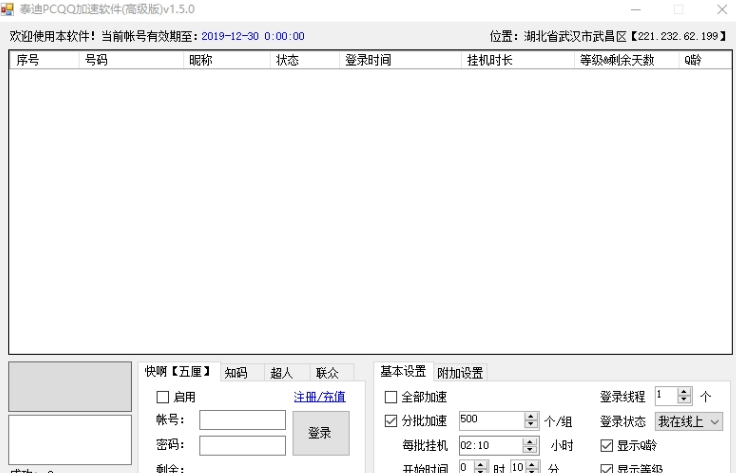This screenshot has height=473, width=736.
Task: Focus the 密码 input field
Action: (x=242, y=445)
